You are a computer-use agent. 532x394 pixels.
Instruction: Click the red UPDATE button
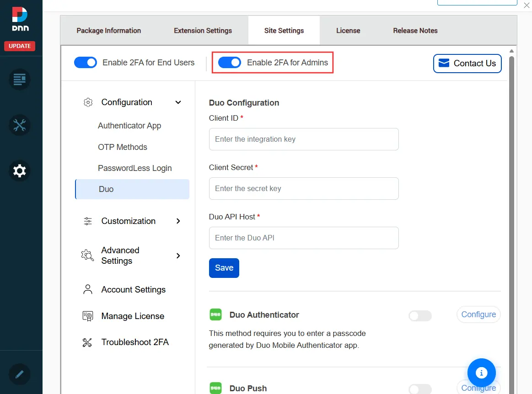[x=20, y=46]
